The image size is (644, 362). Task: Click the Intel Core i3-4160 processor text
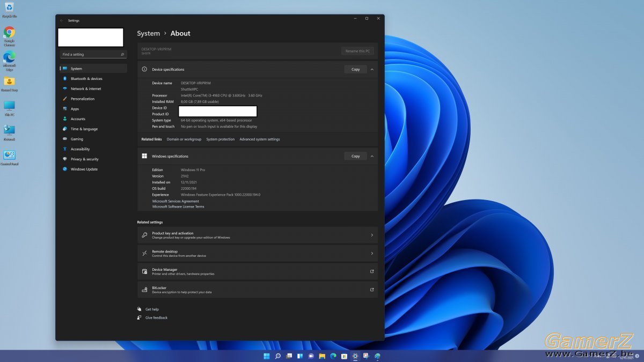pyautogui.click(x=221, y=95)
